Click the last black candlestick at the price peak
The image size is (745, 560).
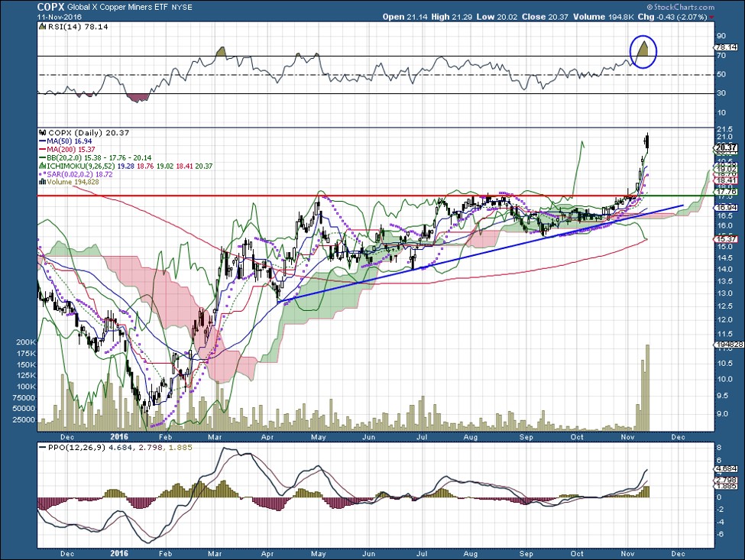click(647, 141)
